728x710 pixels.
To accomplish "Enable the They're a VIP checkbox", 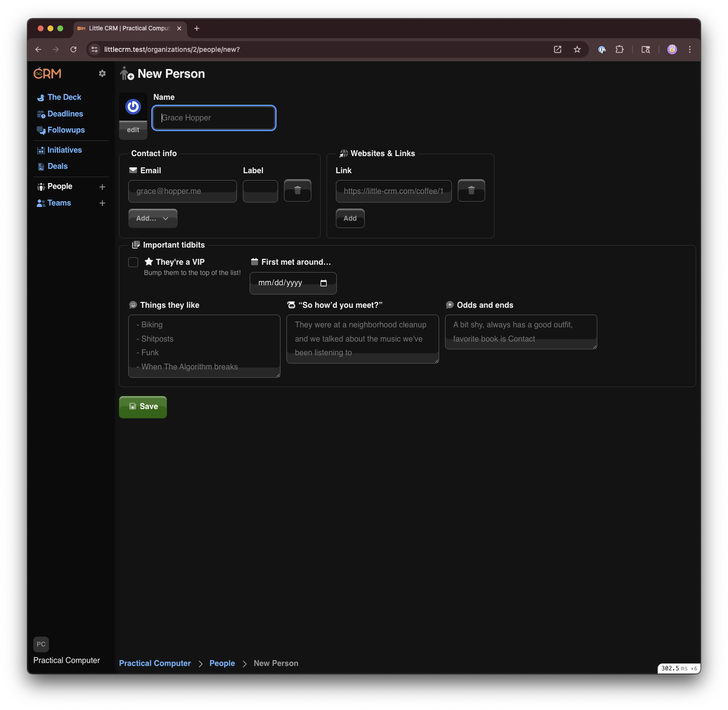I will click(133, 262).
